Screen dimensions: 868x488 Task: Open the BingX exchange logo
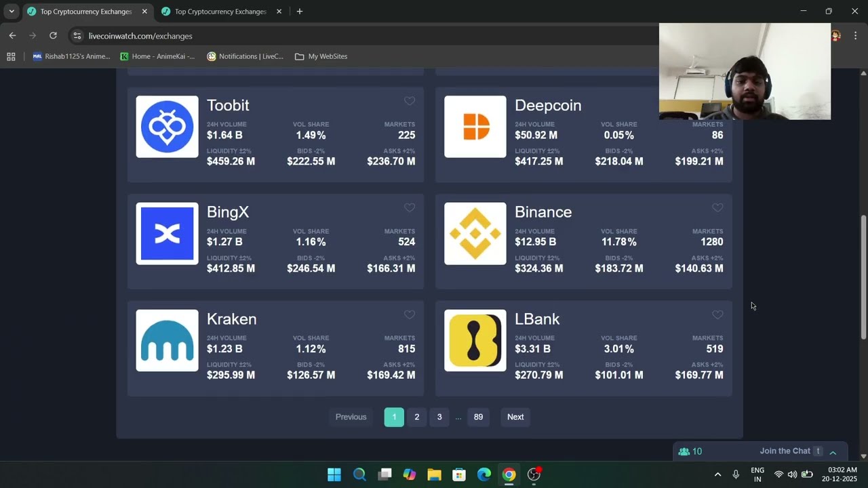[167, 234]
